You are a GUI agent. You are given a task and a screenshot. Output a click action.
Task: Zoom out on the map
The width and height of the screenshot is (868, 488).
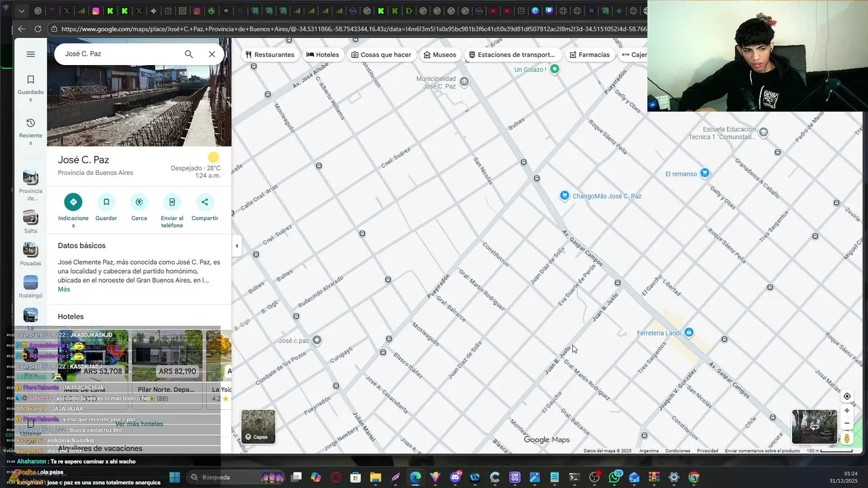click(x=847, y=424)
